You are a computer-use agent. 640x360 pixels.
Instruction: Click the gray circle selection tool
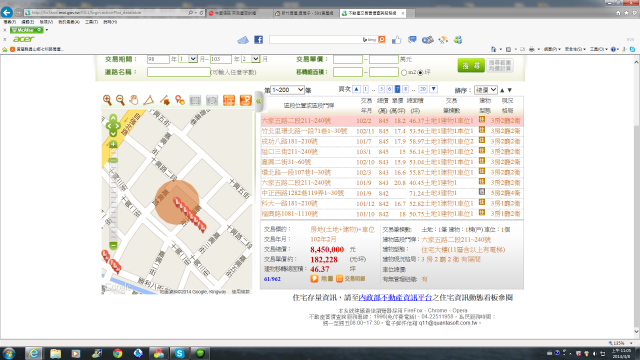(212, 100)
